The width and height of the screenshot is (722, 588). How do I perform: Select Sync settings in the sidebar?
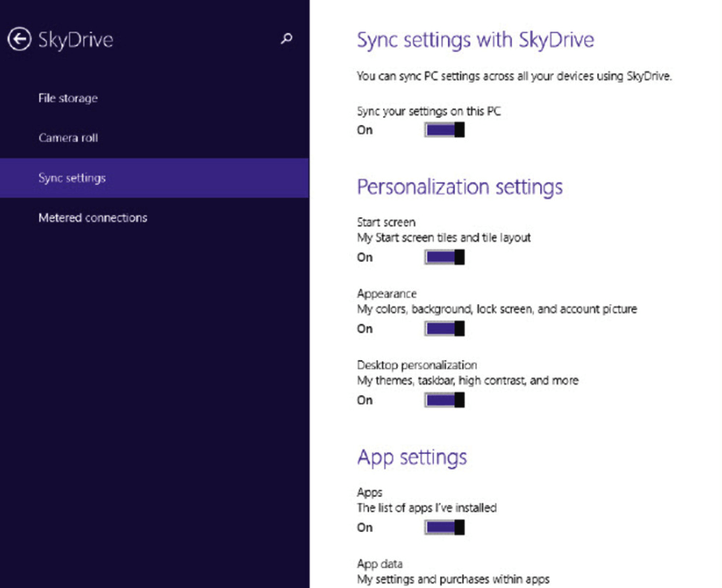point(154,178)
